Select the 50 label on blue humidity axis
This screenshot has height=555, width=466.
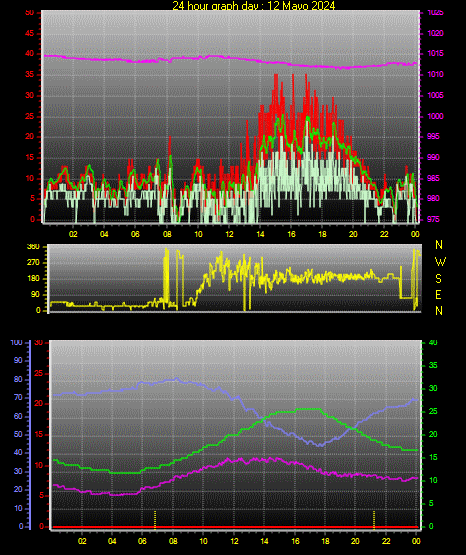[18, 434]
